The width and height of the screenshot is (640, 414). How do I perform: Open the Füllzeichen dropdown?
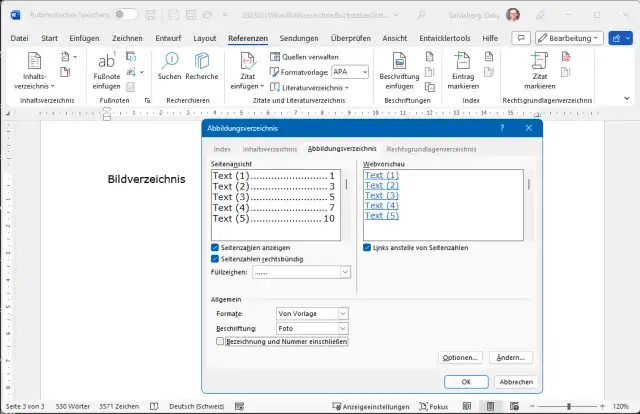tap(345, 272)
